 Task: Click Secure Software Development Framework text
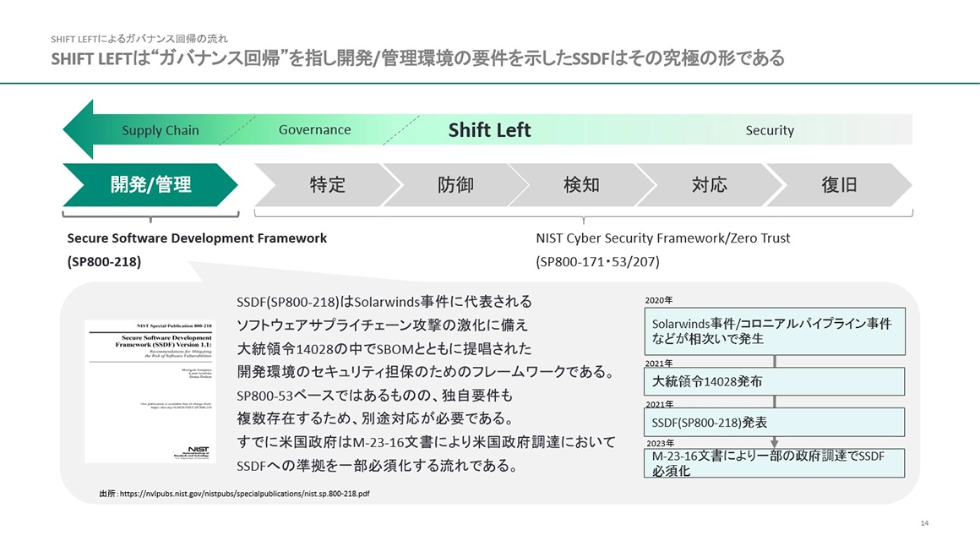197,238
